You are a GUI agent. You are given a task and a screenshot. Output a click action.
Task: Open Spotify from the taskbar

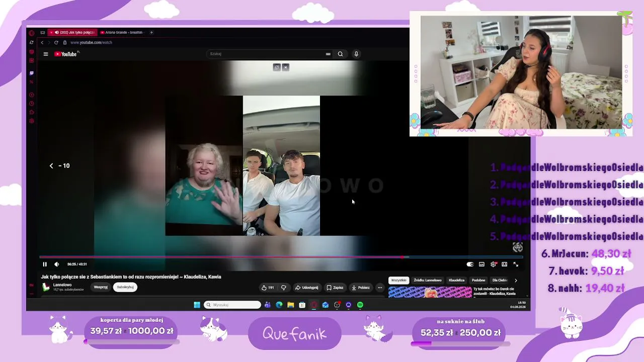click(x=360, y=305)
